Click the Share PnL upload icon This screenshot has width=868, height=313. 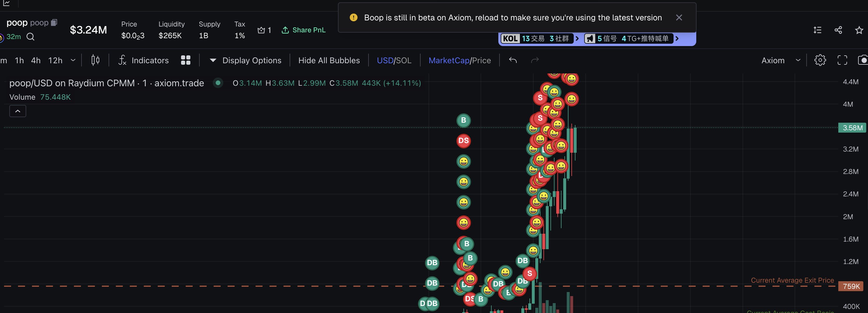tap(285, 30)
